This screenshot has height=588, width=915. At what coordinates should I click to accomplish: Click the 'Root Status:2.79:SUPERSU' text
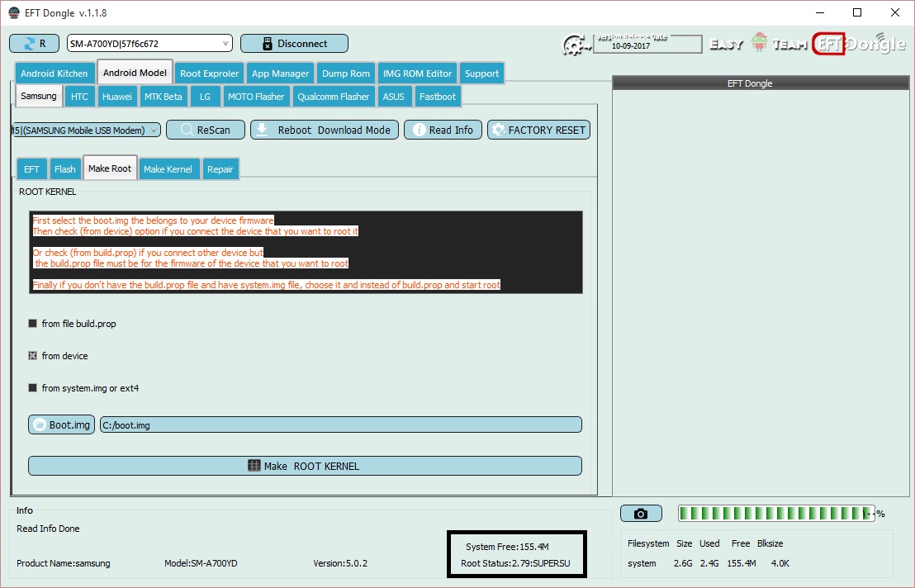[x=515, y=563]
